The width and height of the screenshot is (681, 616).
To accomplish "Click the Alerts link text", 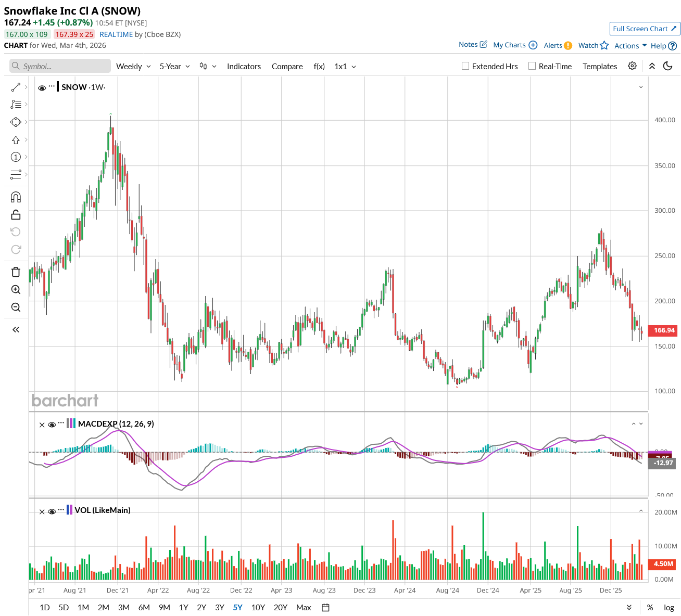I will click(553, 45).
